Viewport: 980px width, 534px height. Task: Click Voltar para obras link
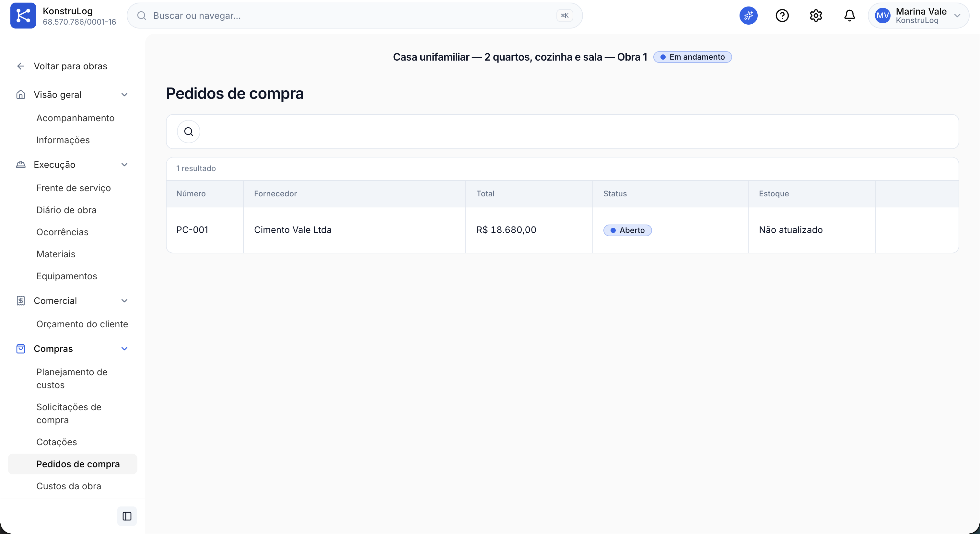pos(70,66)
